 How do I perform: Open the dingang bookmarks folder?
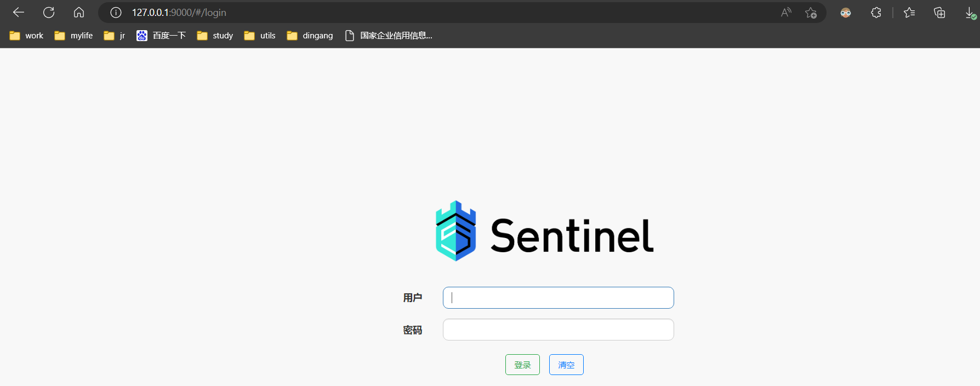point(310,36)
